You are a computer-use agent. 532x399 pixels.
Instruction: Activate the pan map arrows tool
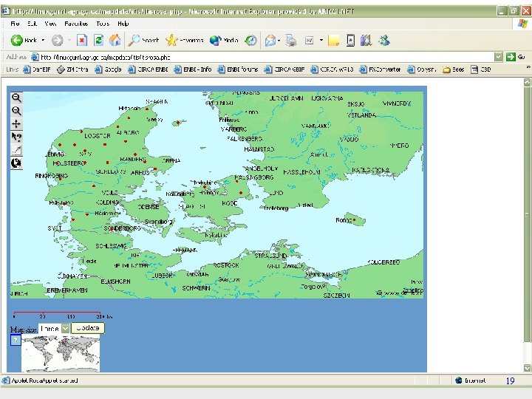(x=16, y=123)
